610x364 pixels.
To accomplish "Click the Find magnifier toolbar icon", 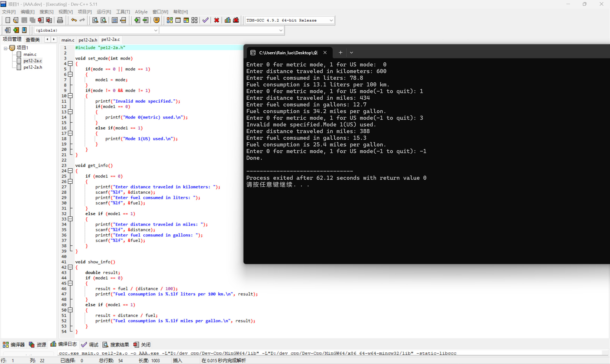I will 95,20.
